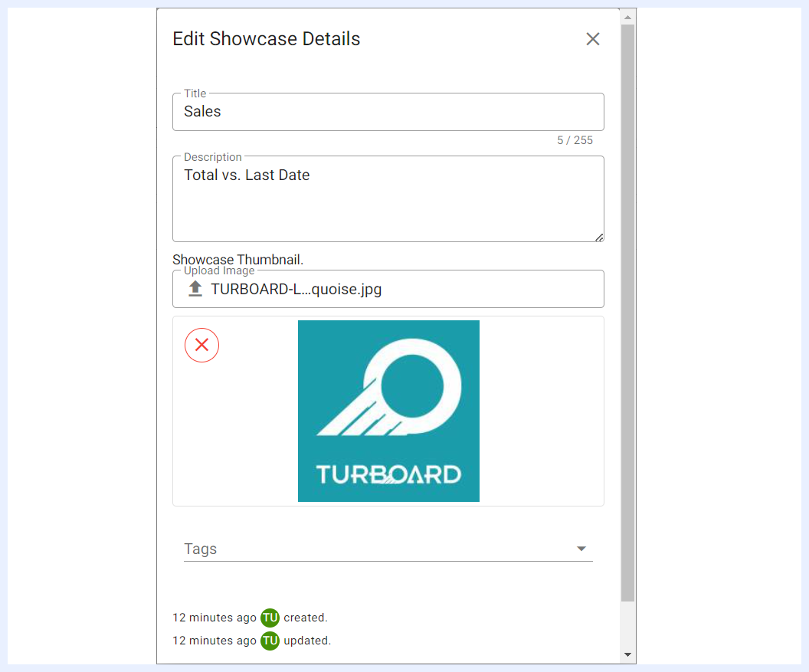
Task: Grab the Description box resize handle
Action: pos(599,238)
